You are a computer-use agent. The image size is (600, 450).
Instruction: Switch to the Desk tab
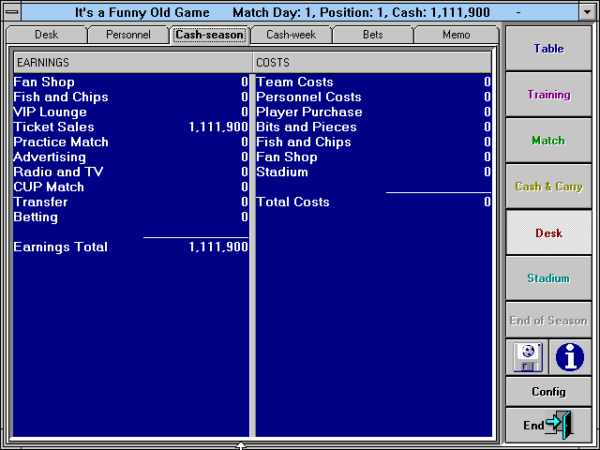[x=47, y=35]
